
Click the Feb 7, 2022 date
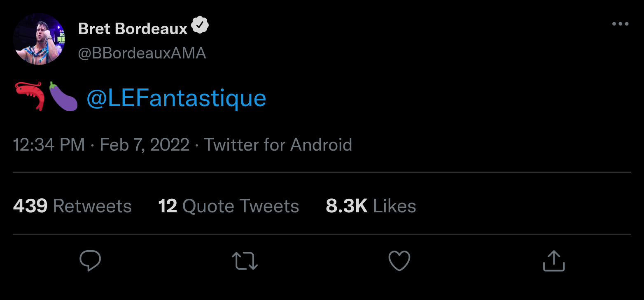pyautogui.click(x=145, y=145)
